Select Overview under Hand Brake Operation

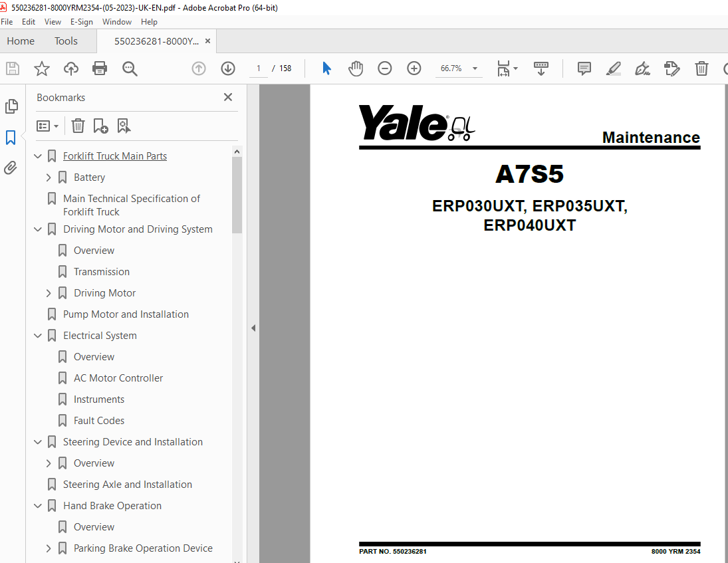pyautogui.click(x=94, y=527)
